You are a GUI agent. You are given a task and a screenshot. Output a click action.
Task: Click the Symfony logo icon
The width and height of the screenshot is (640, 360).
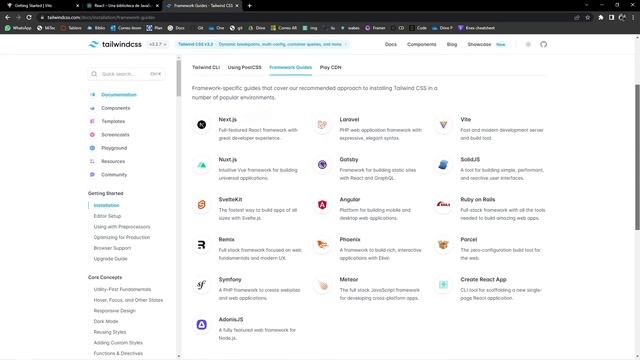click(202, 285)
